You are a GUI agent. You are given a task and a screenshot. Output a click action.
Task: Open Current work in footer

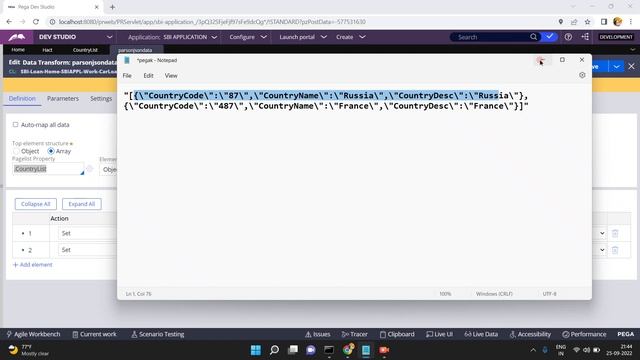(x=94, y=334)
